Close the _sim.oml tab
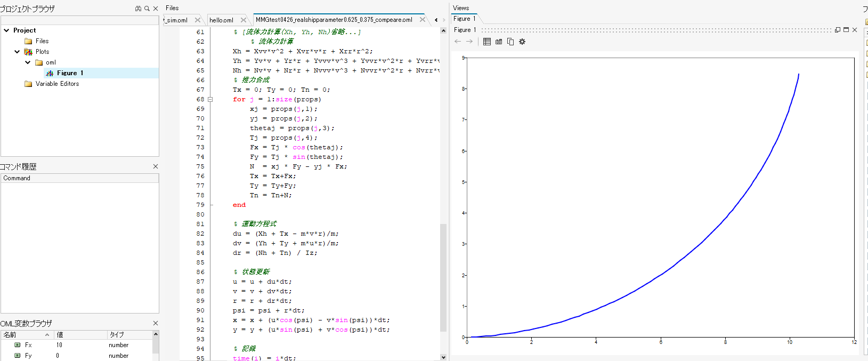The width and height of the screenshot is (868, 361). pos(198,20)
